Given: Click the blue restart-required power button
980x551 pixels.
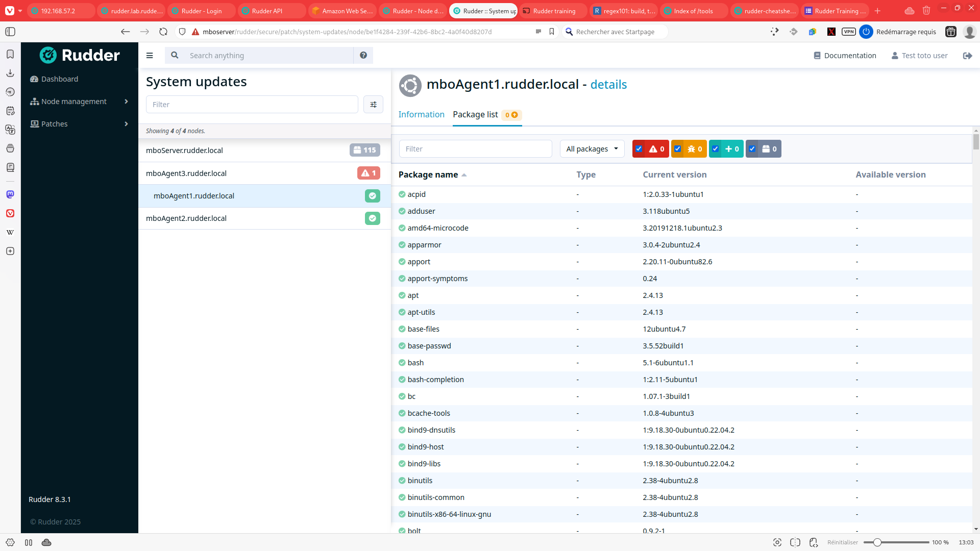Looking at the screenshot, I should (x=866, y=32).
